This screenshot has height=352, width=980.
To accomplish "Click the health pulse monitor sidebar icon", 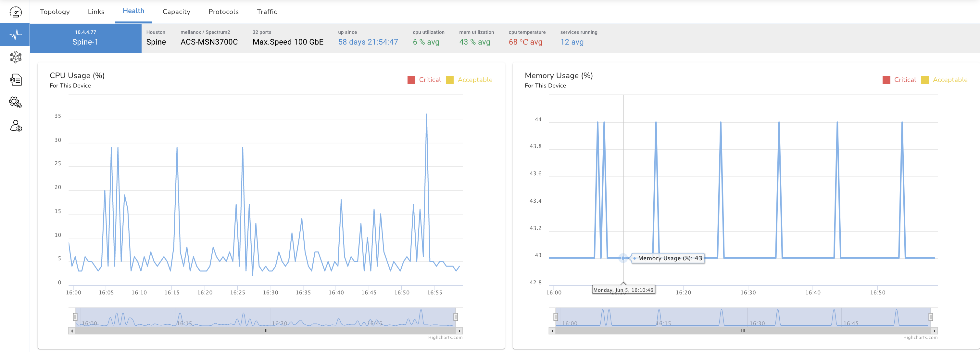I will pyautogui.click(x=16, y=35).
